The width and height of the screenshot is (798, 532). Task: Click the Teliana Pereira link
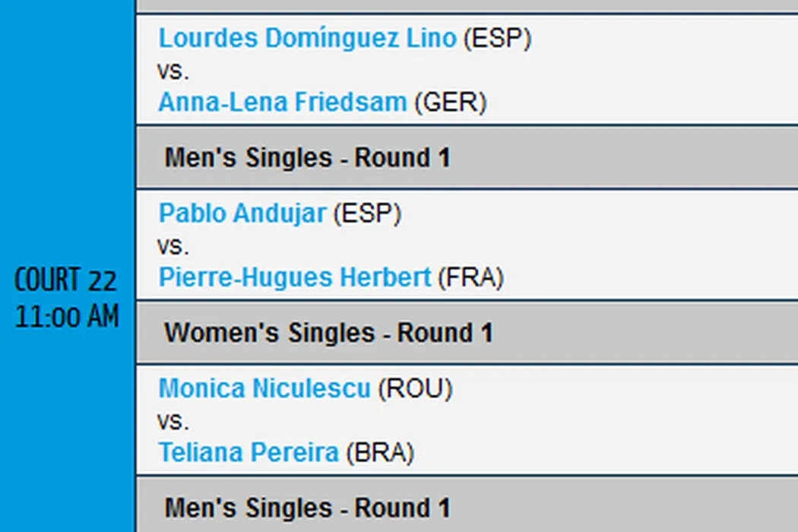[x=248, y=452]
